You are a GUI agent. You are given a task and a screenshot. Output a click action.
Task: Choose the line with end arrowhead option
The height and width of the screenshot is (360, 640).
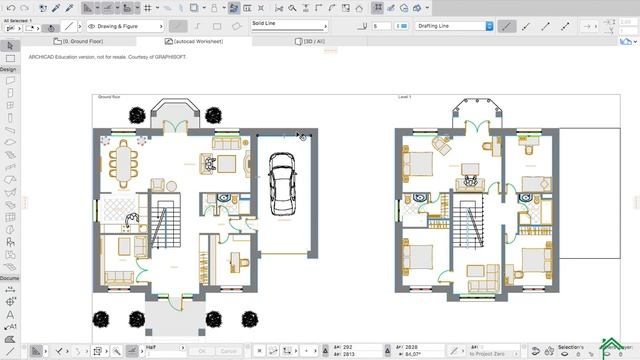pos(546,27)
